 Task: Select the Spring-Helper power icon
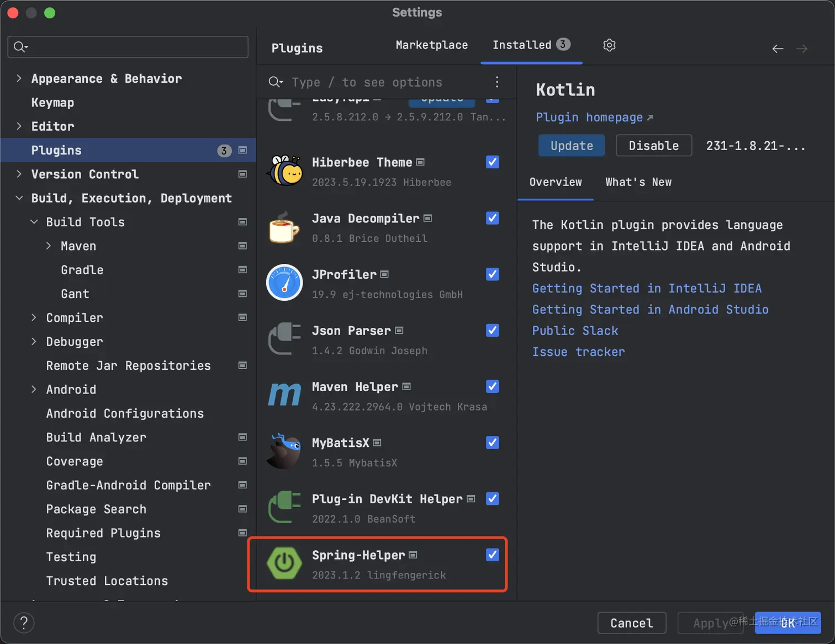pyautogui.click(x=284, y=563)
